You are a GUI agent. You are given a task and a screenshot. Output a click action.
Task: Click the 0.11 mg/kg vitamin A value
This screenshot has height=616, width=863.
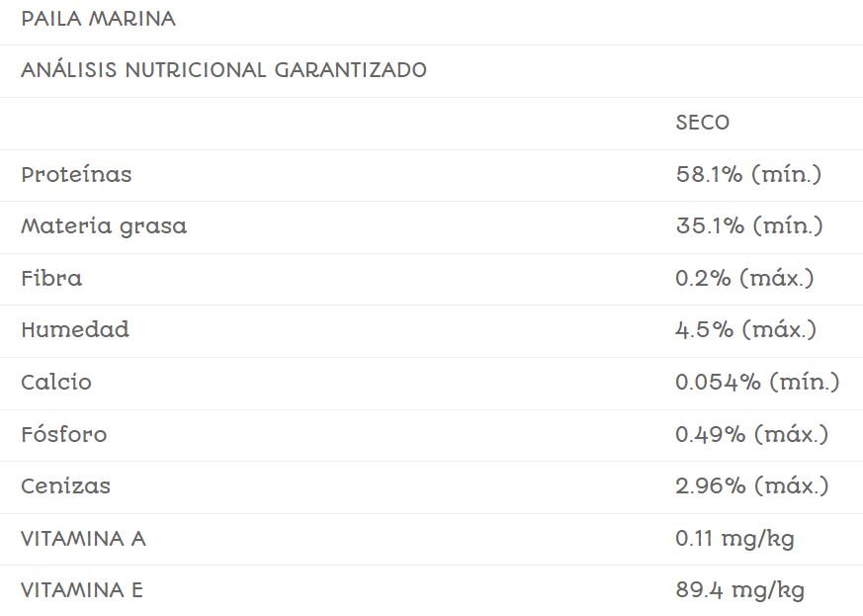click(734, 539)
